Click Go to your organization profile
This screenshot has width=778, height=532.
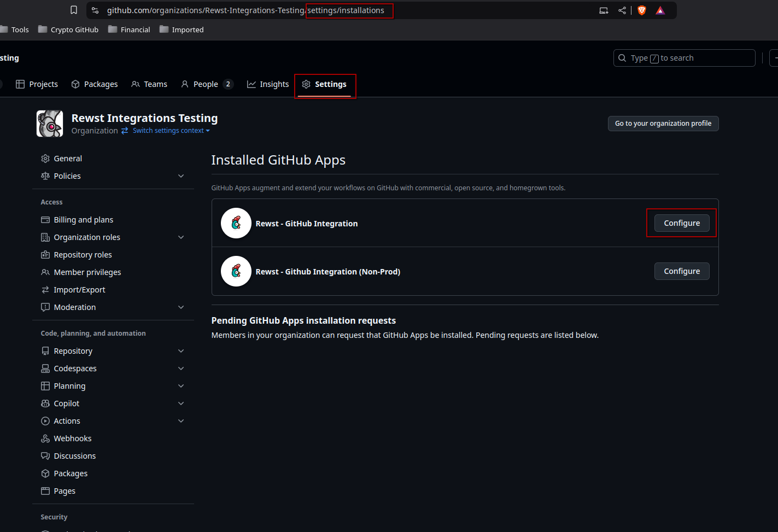(663, 124)
